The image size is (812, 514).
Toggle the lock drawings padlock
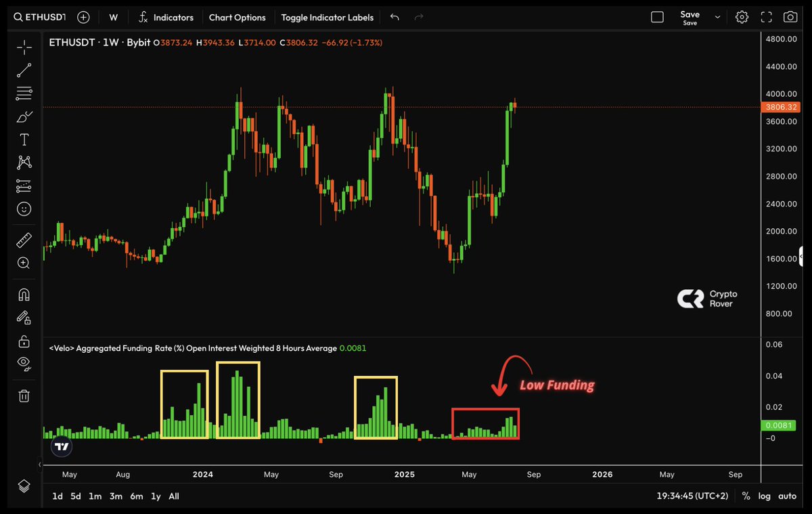[x=24, y=341]
